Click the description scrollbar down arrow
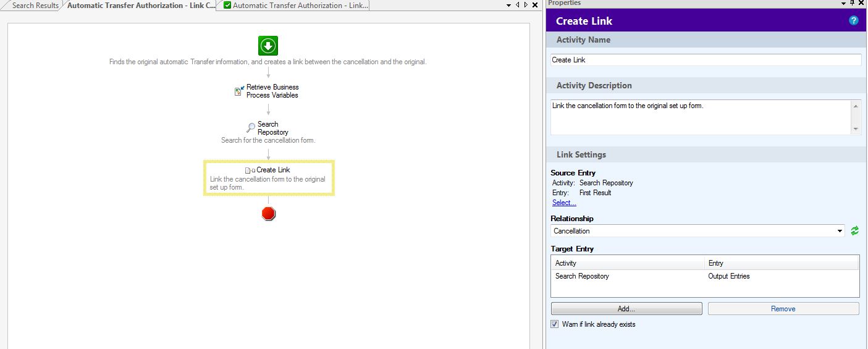The height and width of the screenshot is (349, 868). [856, 129]
